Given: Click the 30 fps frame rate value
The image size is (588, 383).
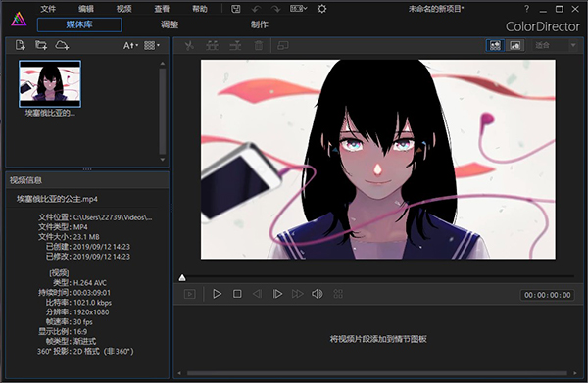Looking at the screenshot, I should pos(83,322).
